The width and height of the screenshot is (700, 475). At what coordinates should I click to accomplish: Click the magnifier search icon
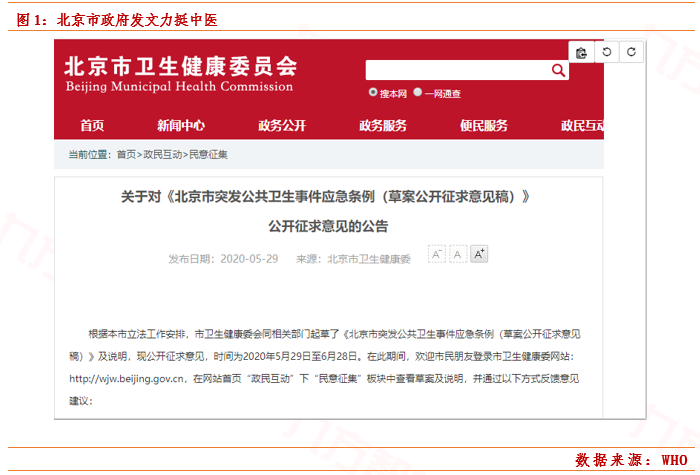[558, 70]
